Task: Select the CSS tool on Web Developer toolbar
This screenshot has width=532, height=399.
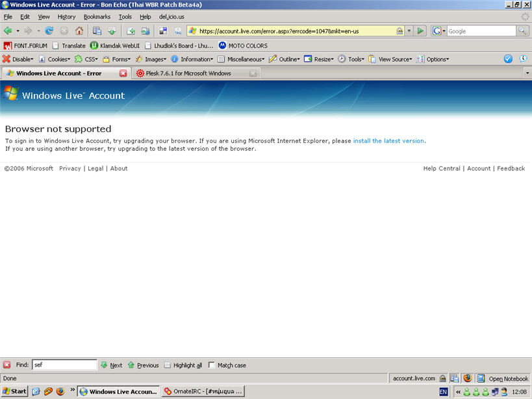Action: click(x=85, y=58)
